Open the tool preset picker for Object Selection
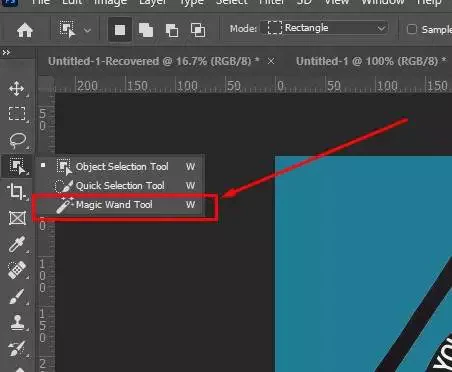This screenshot has height=372, width=452. click(67, 29)
